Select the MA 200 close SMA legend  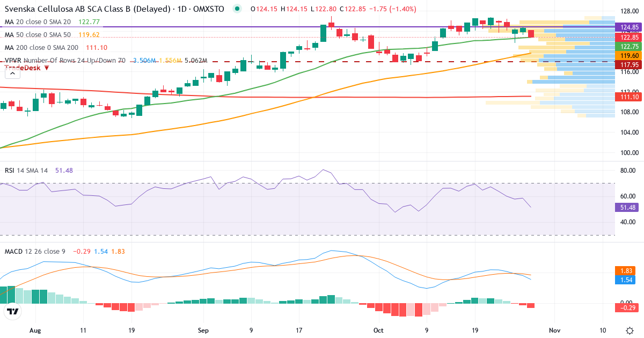click(41, 48)
